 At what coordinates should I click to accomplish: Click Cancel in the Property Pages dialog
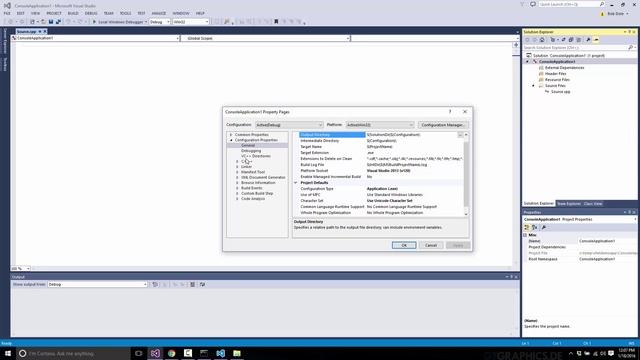(x=431, y=245)
